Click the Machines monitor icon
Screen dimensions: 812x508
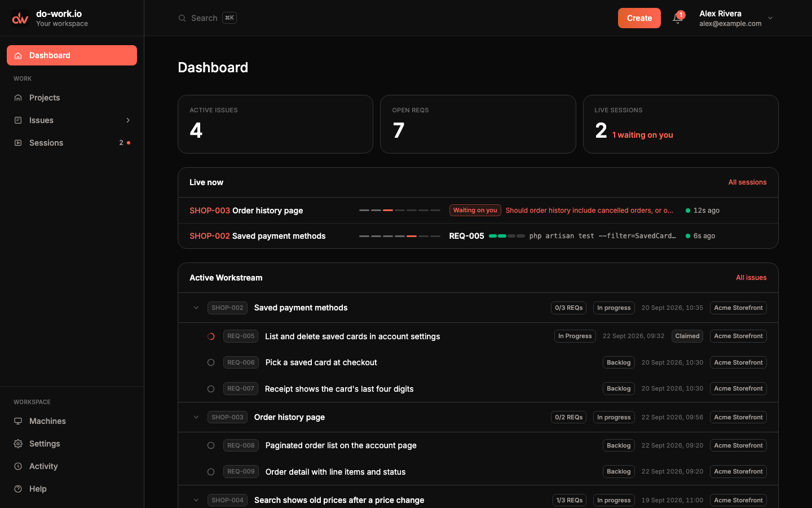coord(18,421)
